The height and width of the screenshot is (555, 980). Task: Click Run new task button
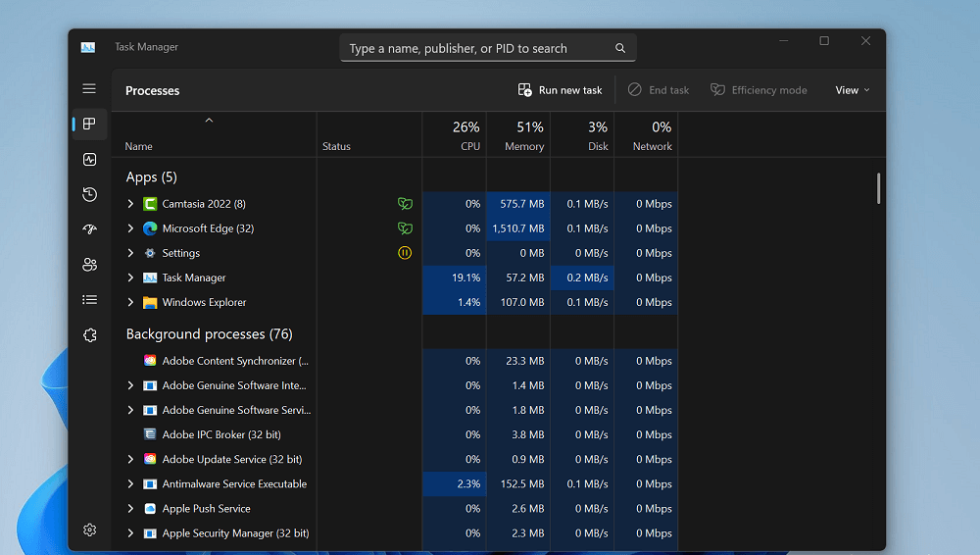click(560, 90)
